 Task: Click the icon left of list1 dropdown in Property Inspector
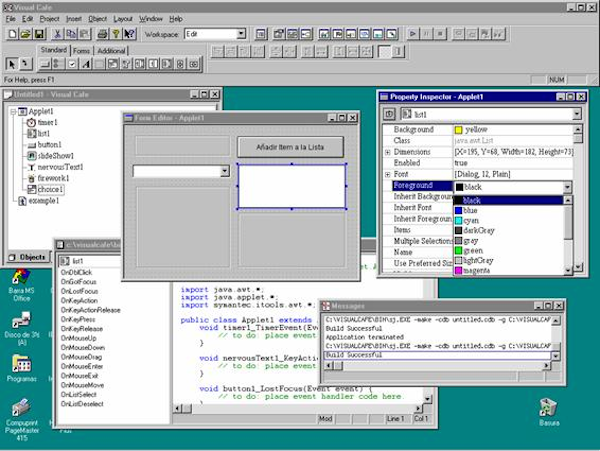click(x=389, y=114)
